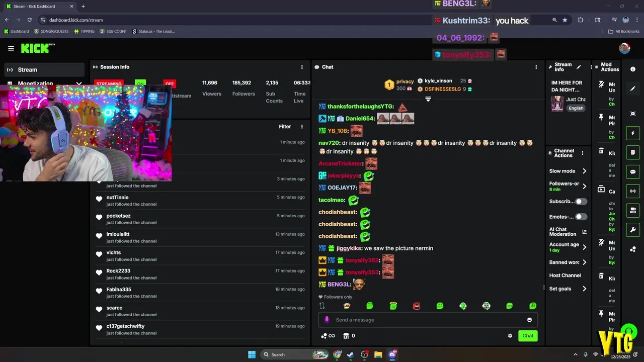Screen dimensions: 644x362
Task: Click Host Channel in Channel Actions
Action: click(x=565, y=276)
